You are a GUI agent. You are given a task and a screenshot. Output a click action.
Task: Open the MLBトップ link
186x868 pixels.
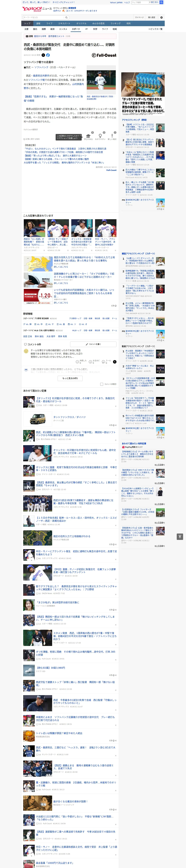point(77,331)
